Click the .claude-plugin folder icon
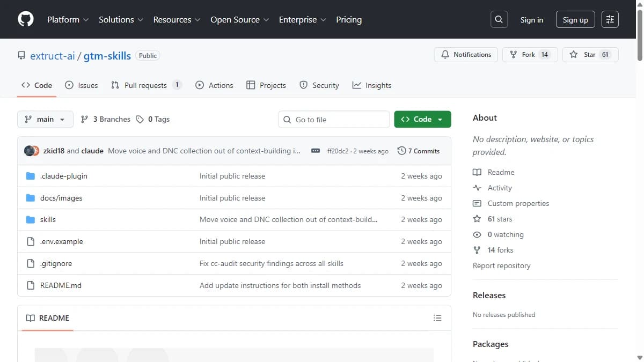The image size is (644, 362). click(x=31, y=176)
